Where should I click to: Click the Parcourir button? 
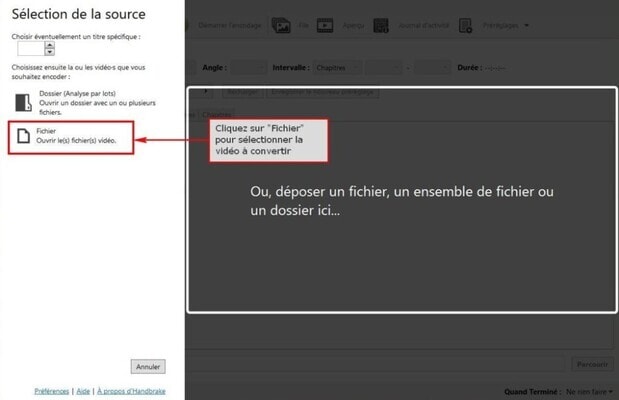coord(592,364)
